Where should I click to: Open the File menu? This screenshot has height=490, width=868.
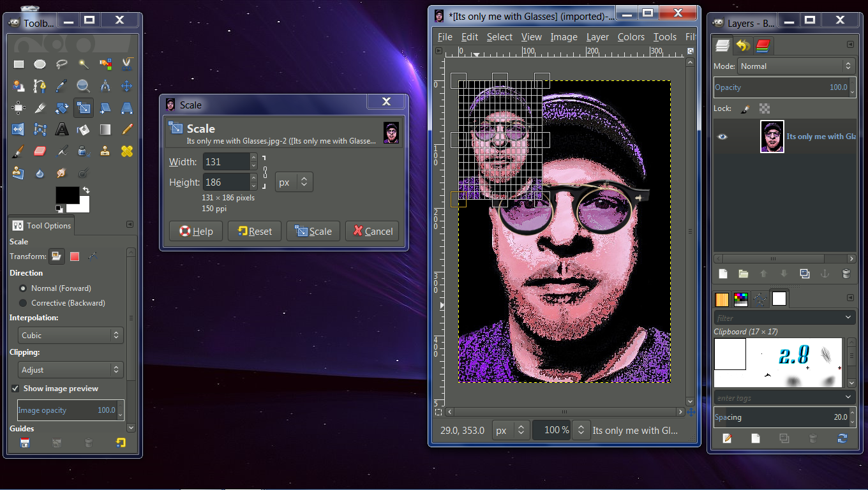(445, 37)
